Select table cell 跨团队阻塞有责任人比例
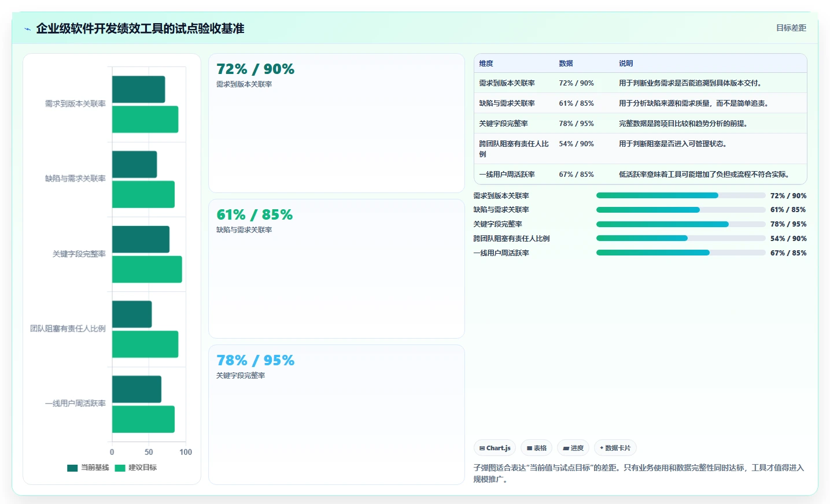 [514, 149]
